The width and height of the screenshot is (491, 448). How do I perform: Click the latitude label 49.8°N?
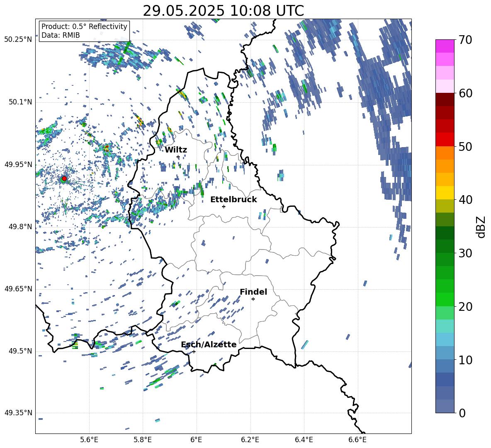(x=20, y=227)
